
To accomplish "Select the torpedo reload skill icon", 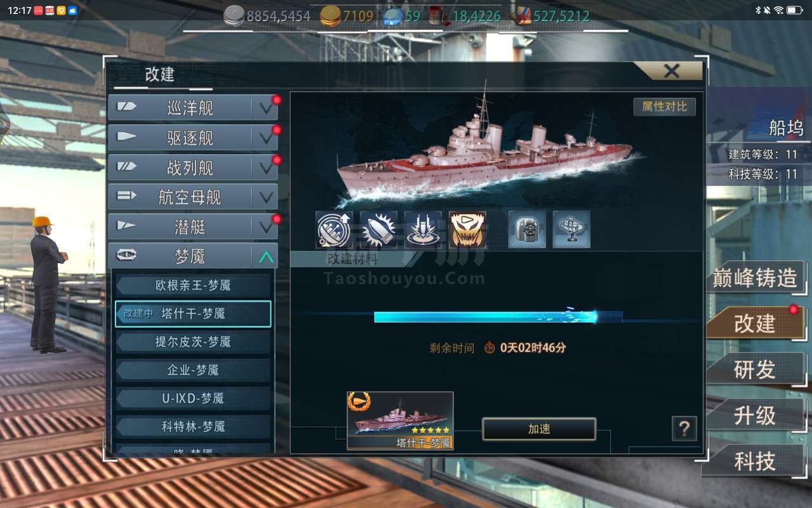I will point(334,230).
